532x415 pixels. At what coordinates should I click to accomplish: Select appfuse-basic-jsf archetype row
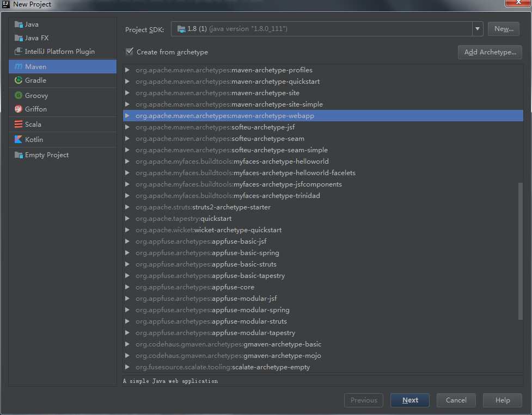click(x=323, y=241)
